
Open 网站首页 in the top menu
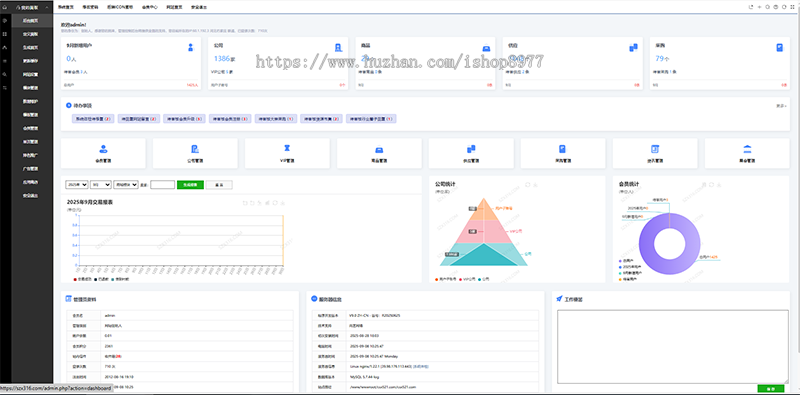tap(174, 8)
